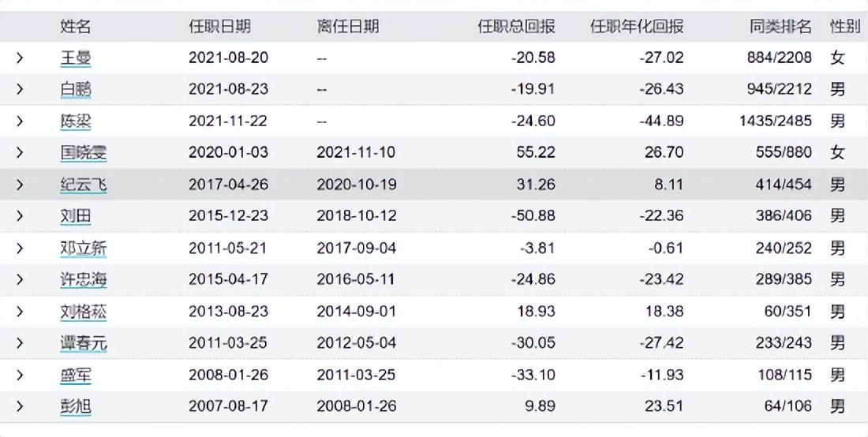Open manager link 王曼

76,58
